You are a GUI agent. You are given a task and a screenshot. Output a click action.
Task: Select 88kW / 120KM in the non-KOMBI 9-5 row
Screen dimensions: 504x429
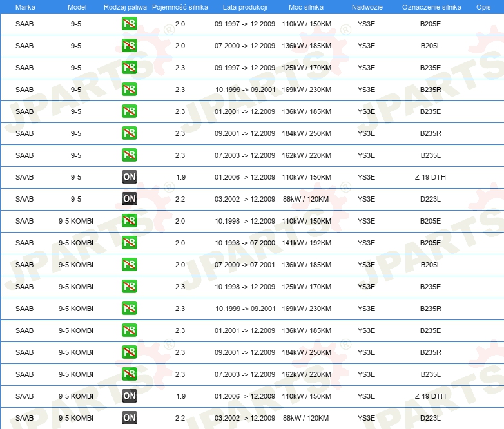305,199
